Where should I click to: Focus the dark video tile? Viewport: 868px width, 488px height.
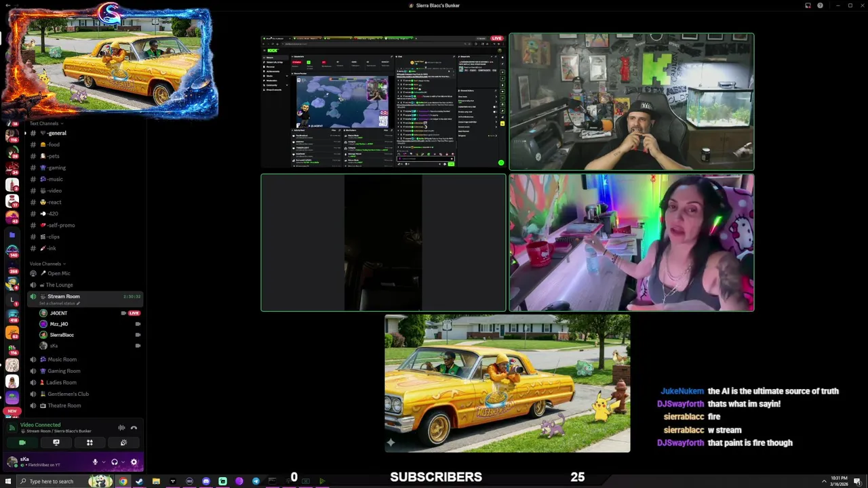pos(383,243)
